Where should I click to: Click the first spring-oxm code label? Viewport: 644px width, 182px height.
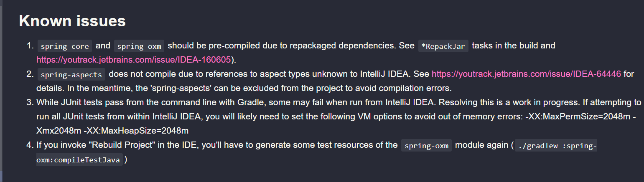(x=139, y=46)
